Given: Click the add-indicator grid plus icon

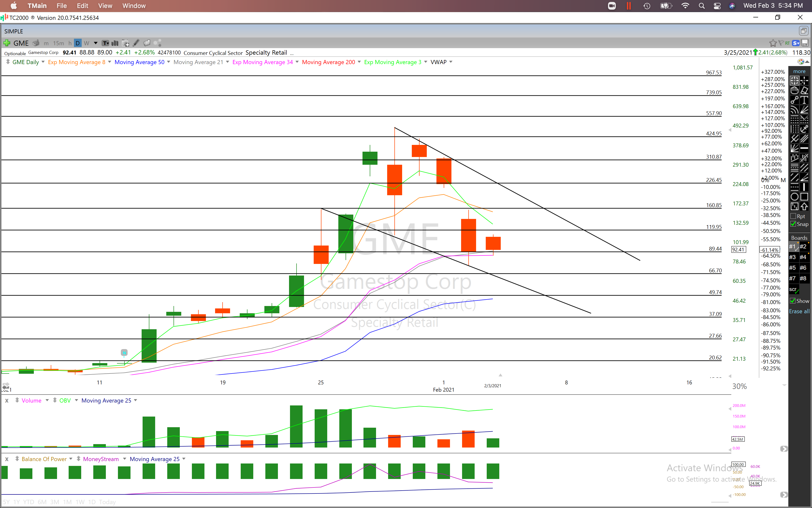Looking at the screenshot, I should 125,43.
